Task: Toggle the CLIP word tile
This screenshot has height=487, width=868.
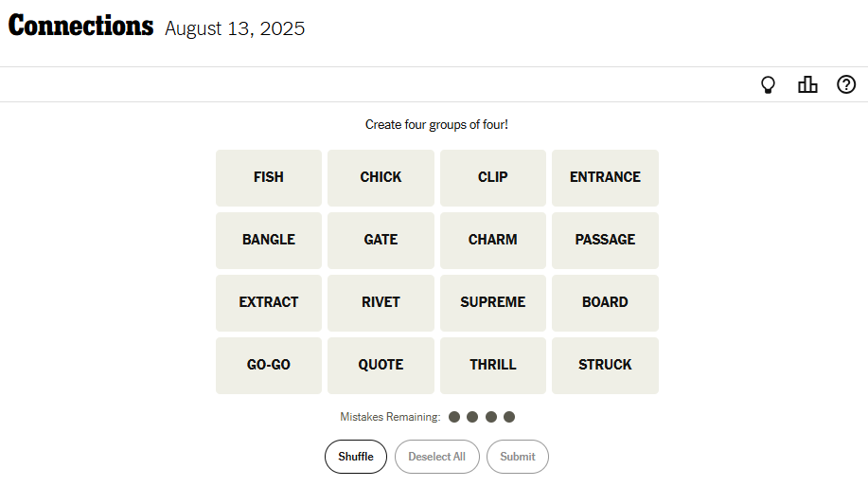Action: (493, 177)
